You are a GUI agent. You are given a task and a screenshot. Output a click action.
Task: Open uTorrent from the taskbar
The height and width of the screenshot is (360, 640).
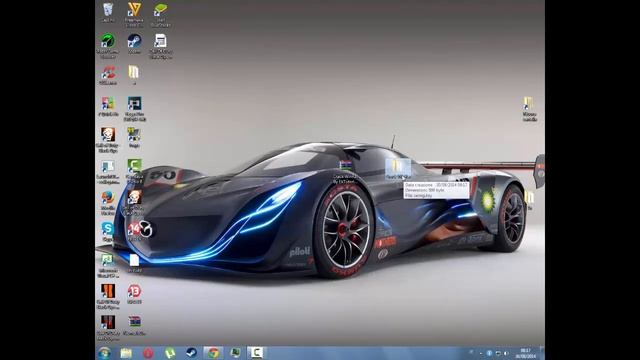[x=169, y=353]
